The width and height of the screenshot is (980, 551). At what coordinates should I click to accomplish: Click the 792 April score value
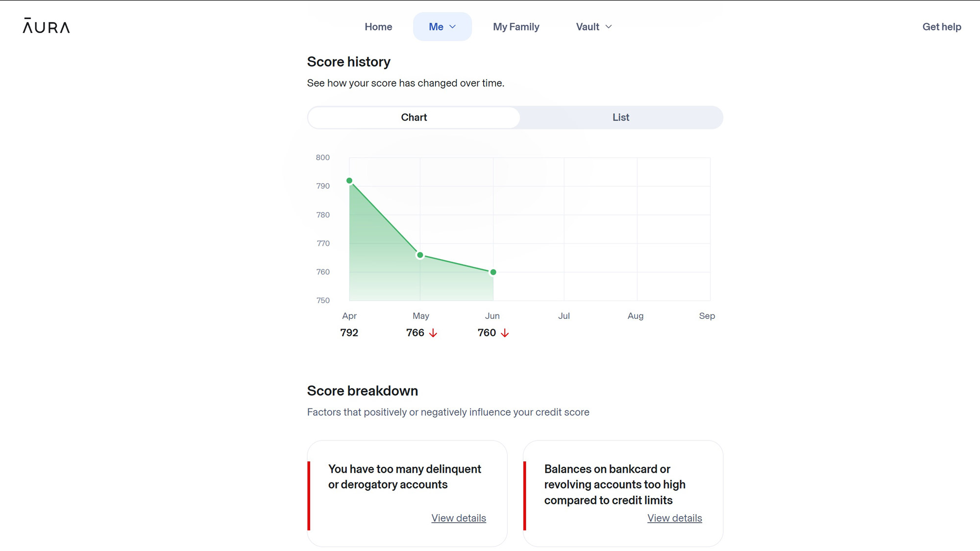[349, 333]
